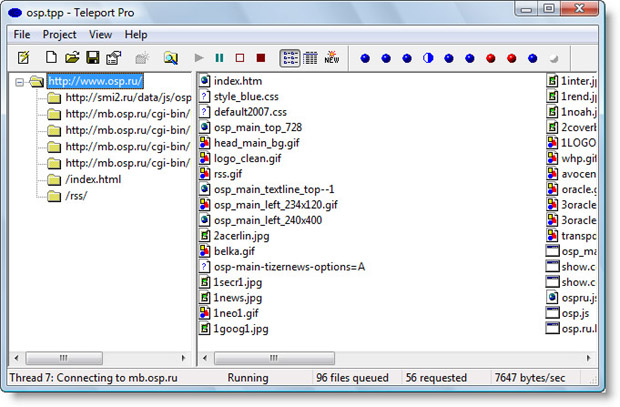The width and height of the screenshot is (620, 407).
Task: Select the head_main_bg.gif file
Action: point(257,143)
